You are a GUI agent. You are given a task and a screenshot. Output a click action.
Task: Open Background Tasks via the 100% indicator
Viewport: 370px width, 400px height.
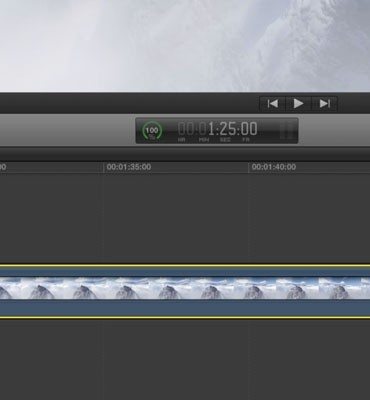coord(152,131)
